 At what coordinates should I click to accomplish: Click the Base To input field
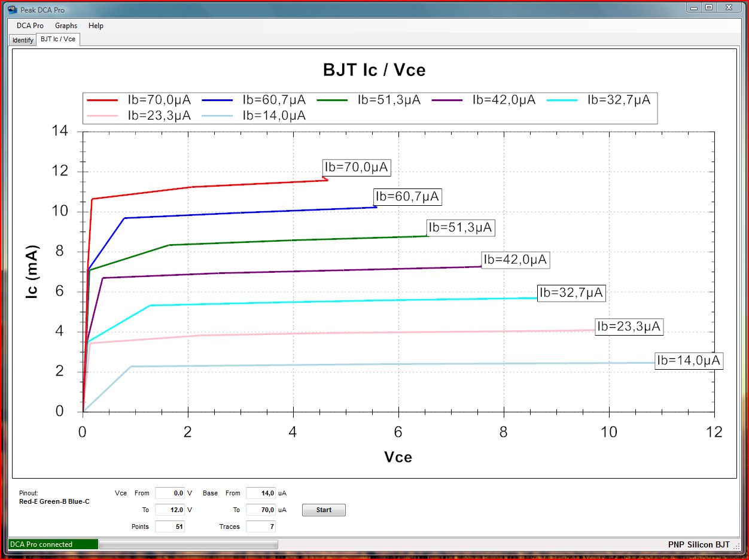pos(261,510)
